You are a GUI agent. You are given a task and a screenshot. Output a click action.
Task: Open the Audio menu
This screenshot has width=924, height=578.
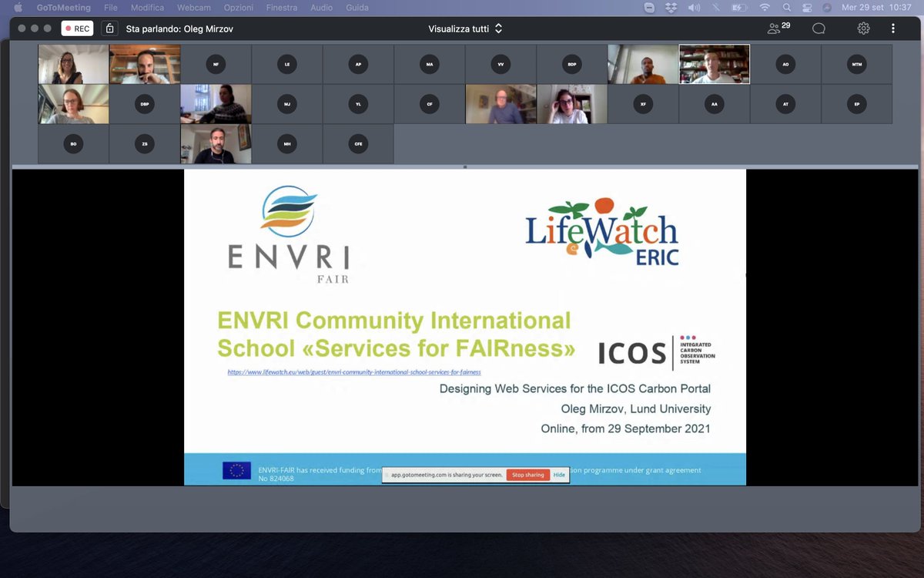point(321,8)
